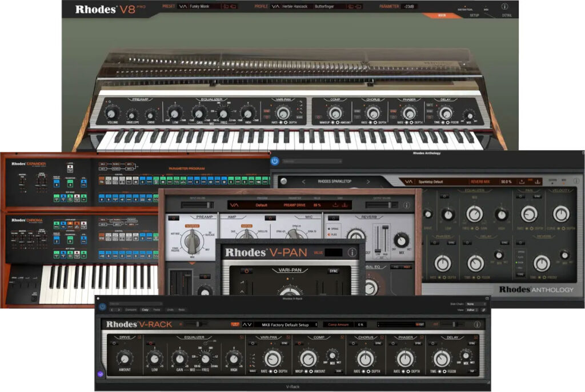This screenshot has height=392, width=585.
Task: Toggle the V-Rack plugin power button
Action: [x=102, y=306]
